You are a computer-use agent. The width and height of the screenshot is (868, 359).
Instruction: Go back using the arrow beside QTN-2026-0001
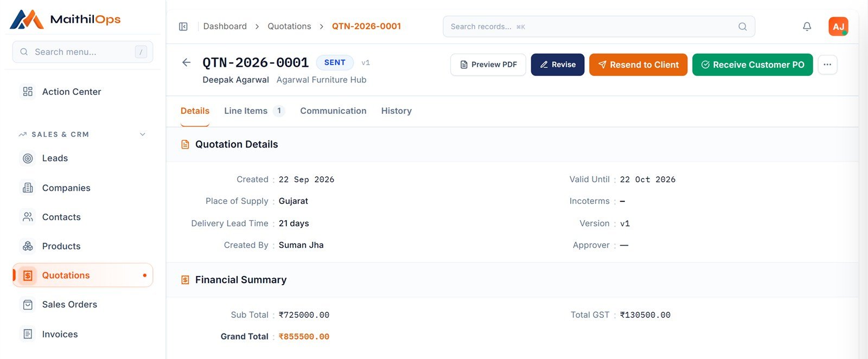pyautogui.click(x=186, y=62)
